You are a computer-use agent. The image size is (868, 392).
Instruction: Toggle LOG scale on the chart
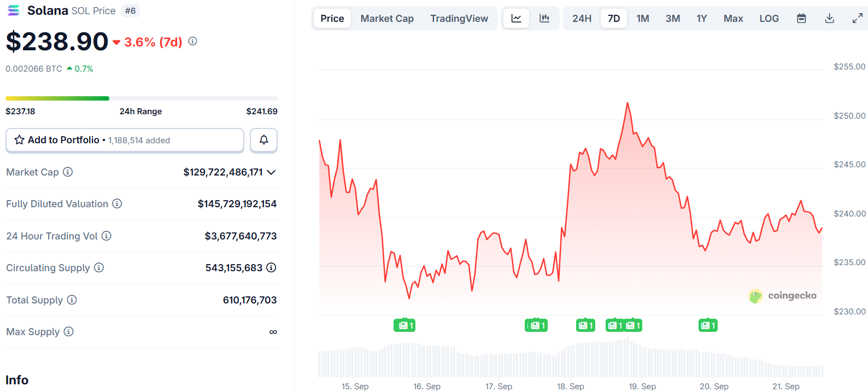(769, 19)
